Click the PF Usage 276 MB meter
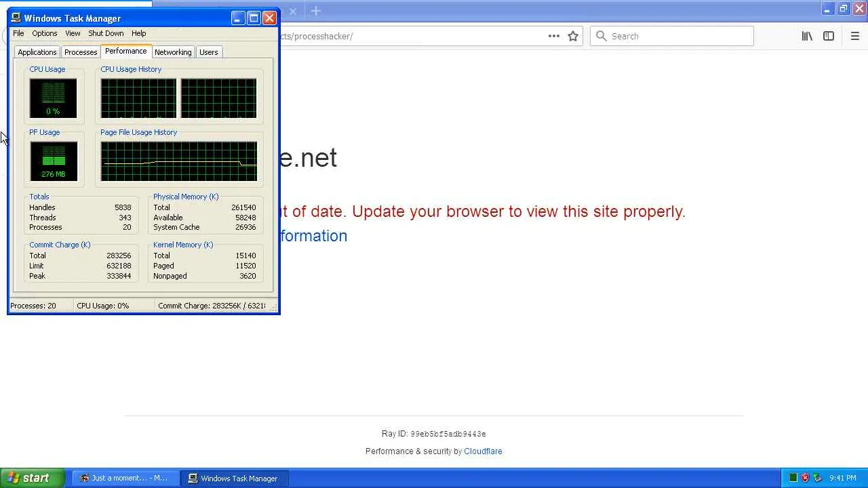 click(x=53, y=161)
